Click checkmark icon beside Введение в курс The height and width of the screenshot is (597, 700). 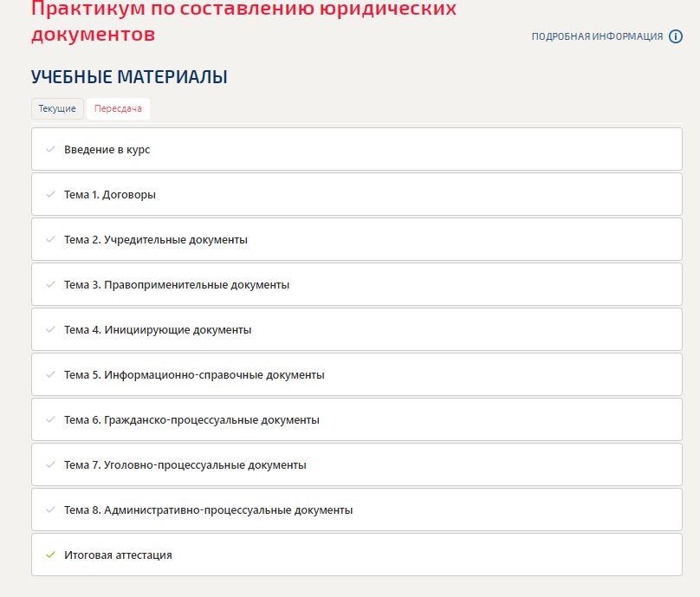coord(50,150)
